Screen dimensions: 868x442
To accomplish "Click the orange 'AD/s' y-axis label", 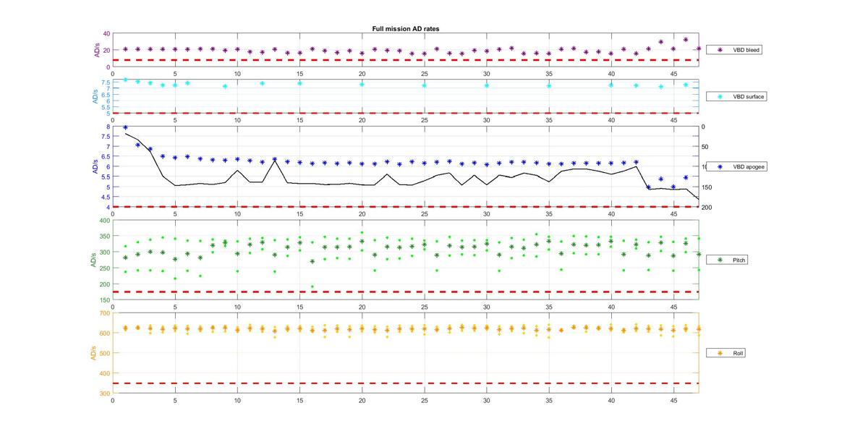I will point(94,353).
